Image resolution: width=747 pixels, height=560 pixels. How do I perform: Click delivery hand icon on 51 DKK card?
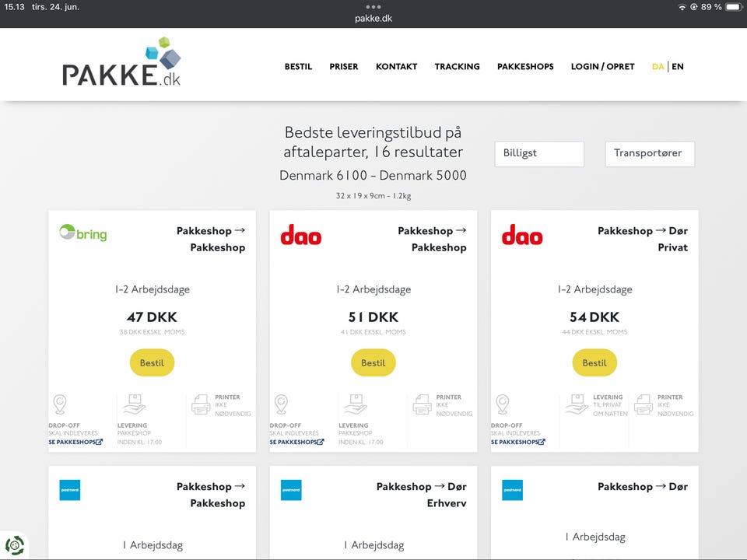pos(356,404)
